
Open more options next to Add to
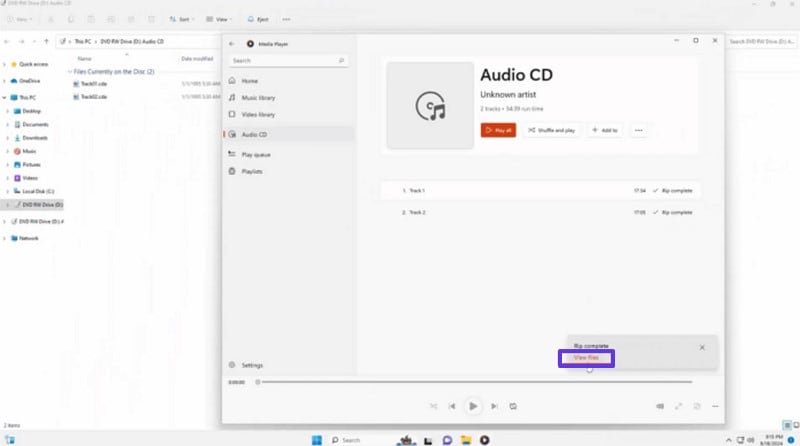638,130
